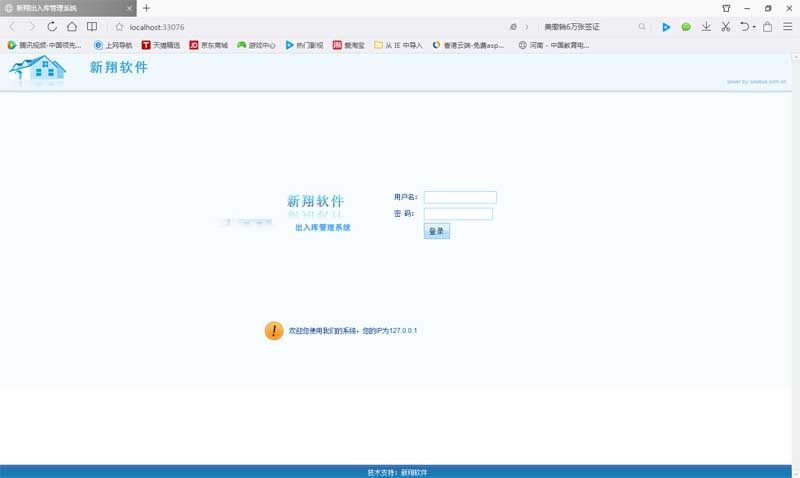The height and width of the screenshot is (478, 800).
Task: Open a new tab with the plus button
Action: pos(146,8)
